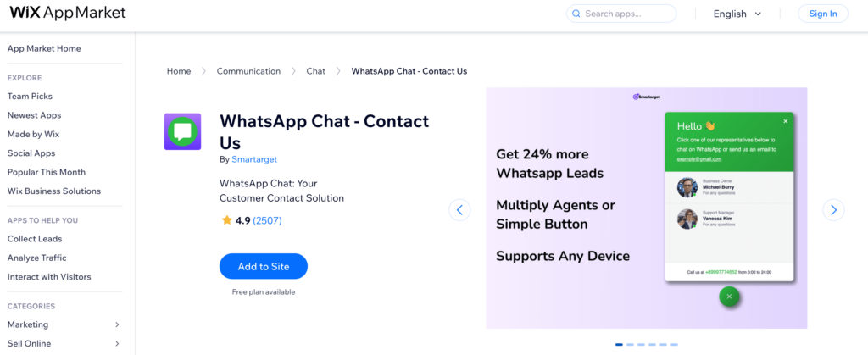Click the yellow rating star

(x=226, y=220)
